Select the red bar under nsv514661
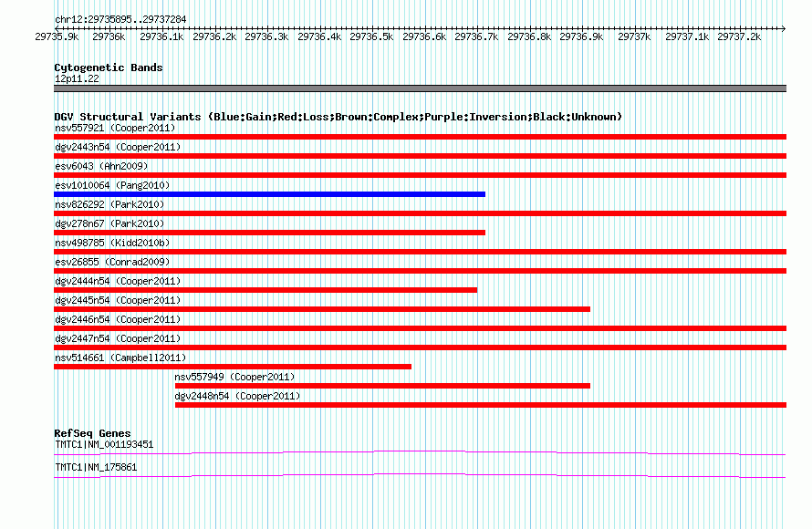 (233, 367)
